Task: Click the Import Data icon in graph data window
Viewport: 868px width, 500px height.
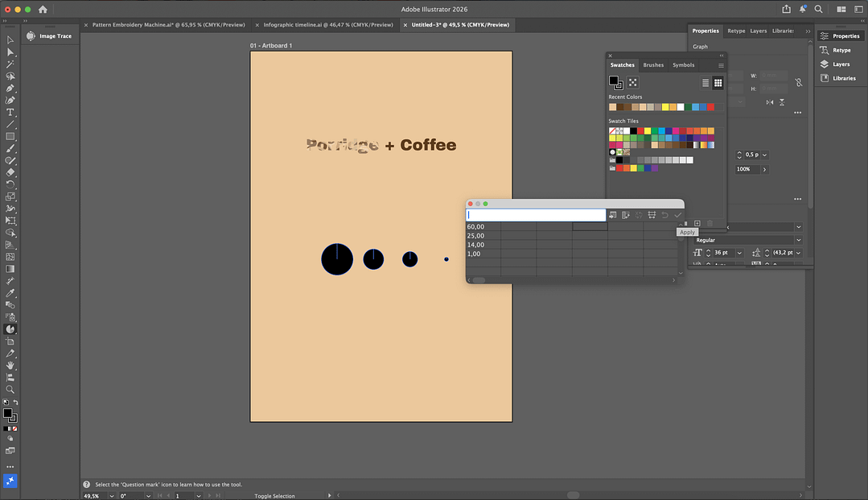Action: pyautogui.click(x=612, y=215)
